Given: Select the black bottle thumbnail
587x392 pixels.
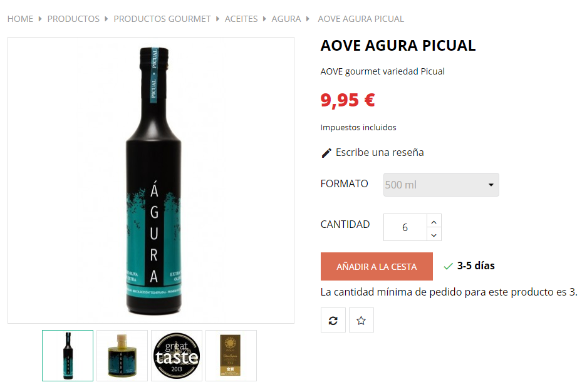Looking at the screenshot, I should pos(68,356).
